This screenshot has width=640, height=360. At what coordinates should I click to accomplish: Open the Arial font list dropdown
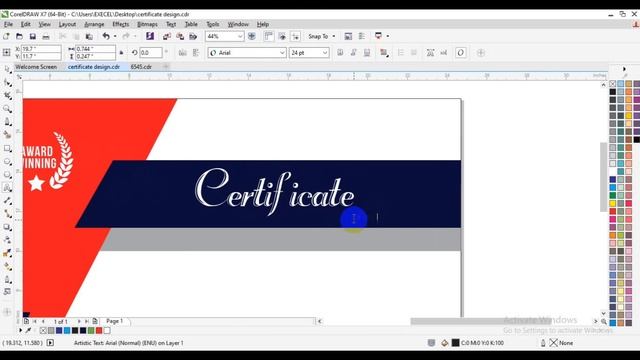pos(282,53)
